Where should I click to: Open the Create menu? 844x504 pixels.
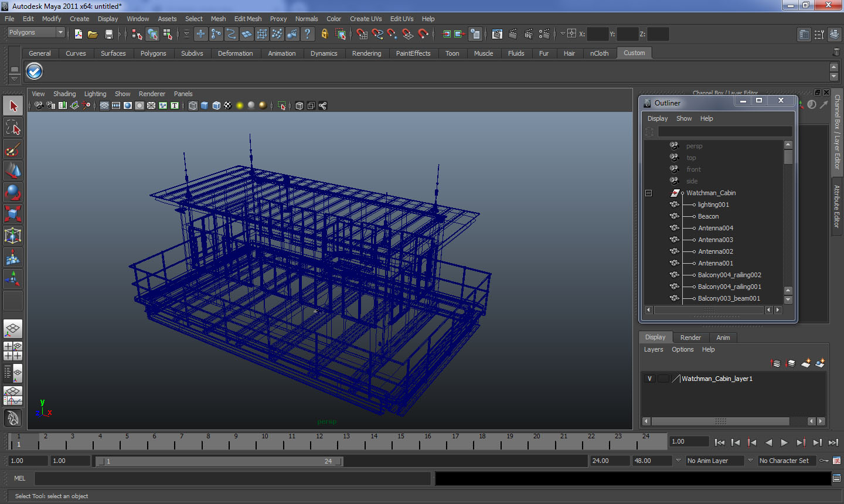pos(80,19)
